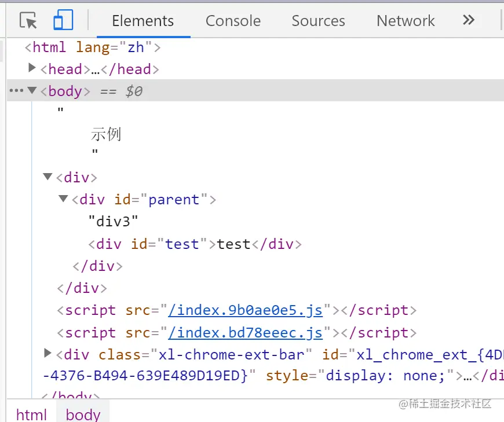Open the Sources tab
The image size is (504, 422).
pos(318,21)
